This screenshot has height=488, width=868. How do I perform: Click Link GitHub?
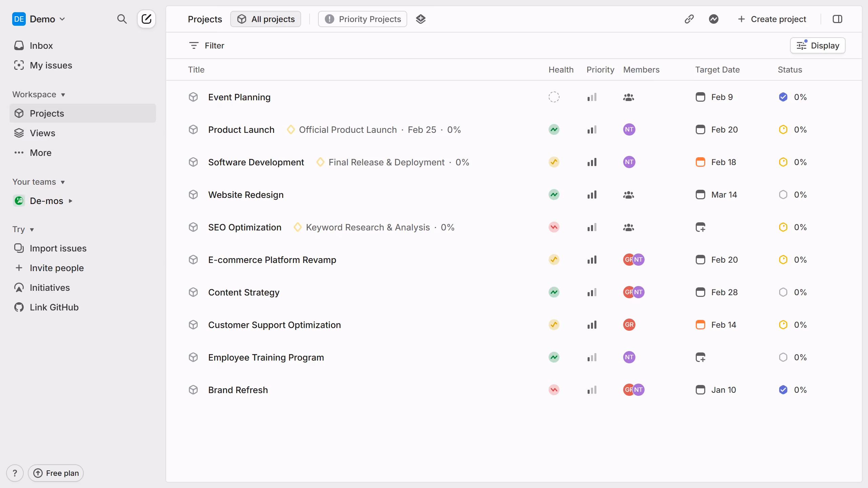(x=83, y=307)
